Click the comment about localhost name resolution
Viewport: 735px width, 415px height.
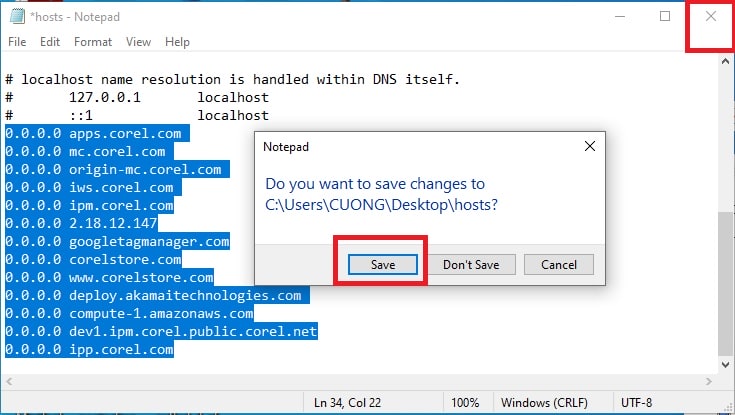[x=232, y=79]
